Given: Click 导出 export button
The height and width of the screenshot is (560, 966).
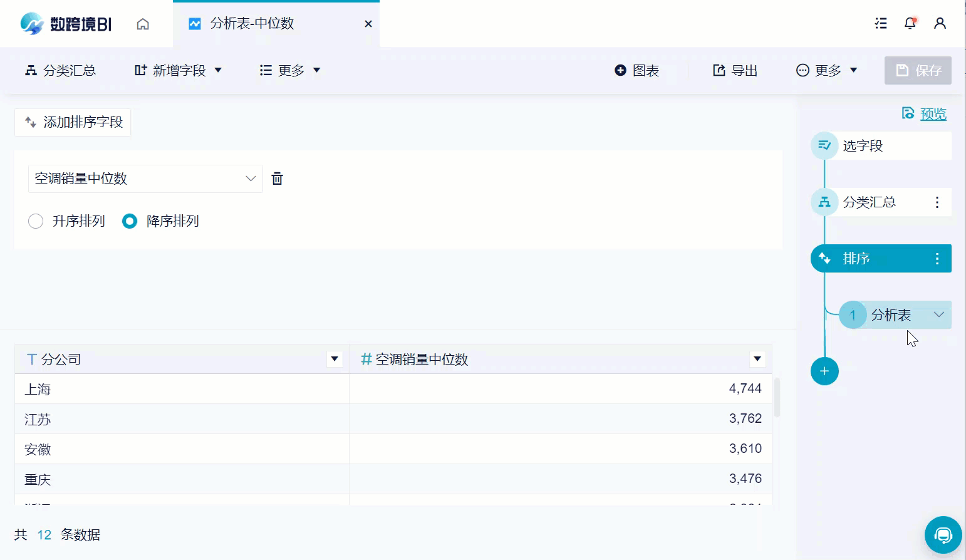Looking at the screenshot, I should click(735, 70).
